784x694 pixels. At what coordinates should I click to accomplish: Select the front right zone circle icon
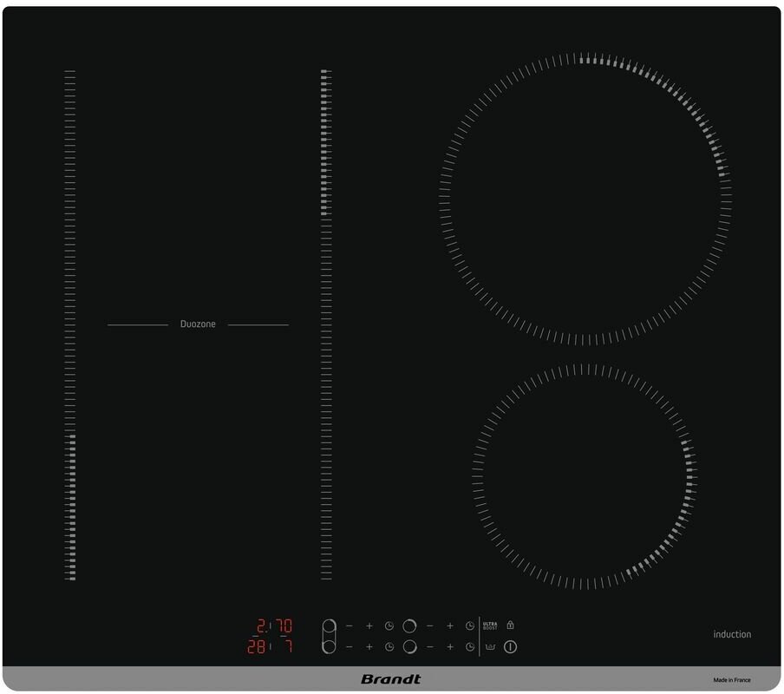click(409, 647)
